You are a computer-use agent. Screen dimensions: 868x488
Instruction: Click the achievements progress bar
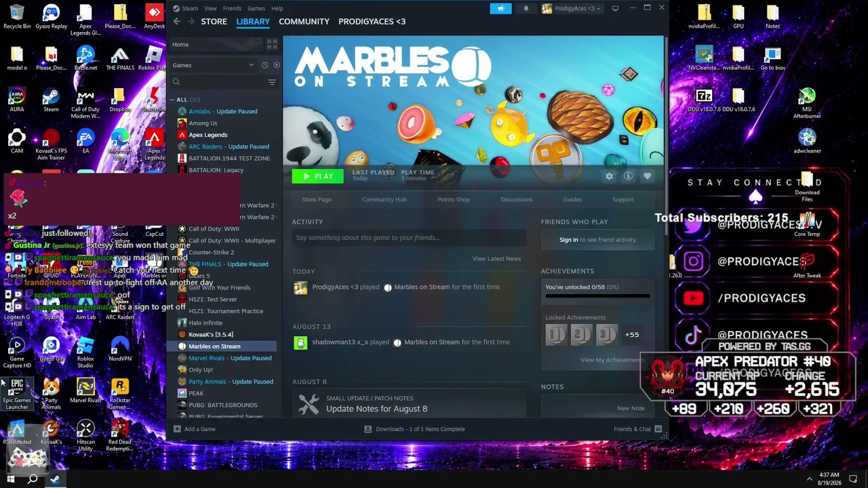pyautogui.click(x=597, y=296)
